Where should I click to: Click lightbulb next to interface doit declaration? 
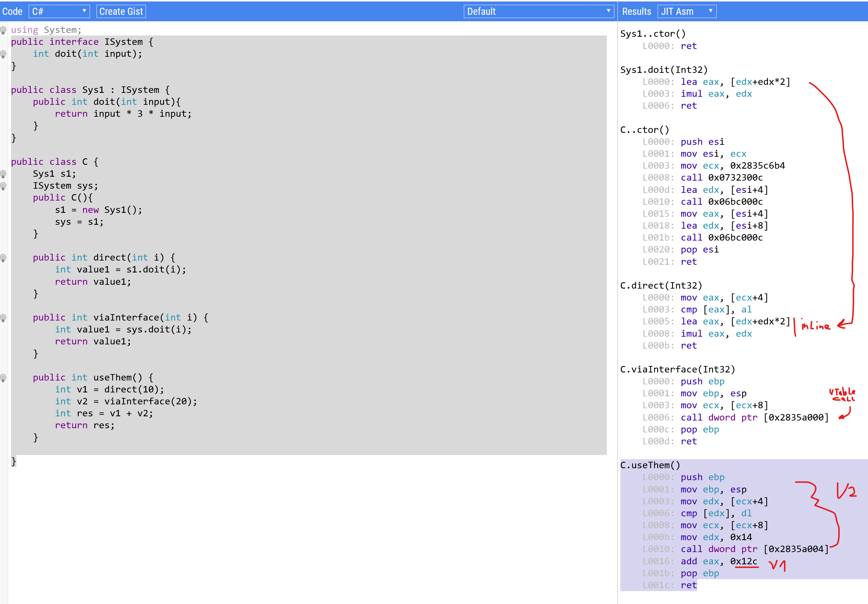tap(4, 54)
